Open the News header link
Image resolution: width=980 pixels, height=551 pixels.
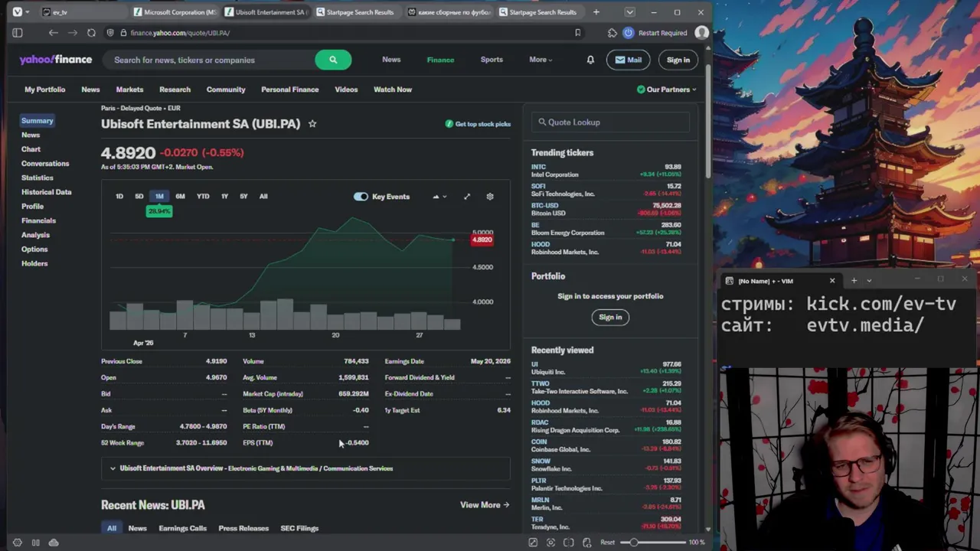pyautogui.click(x=391, y=60)
